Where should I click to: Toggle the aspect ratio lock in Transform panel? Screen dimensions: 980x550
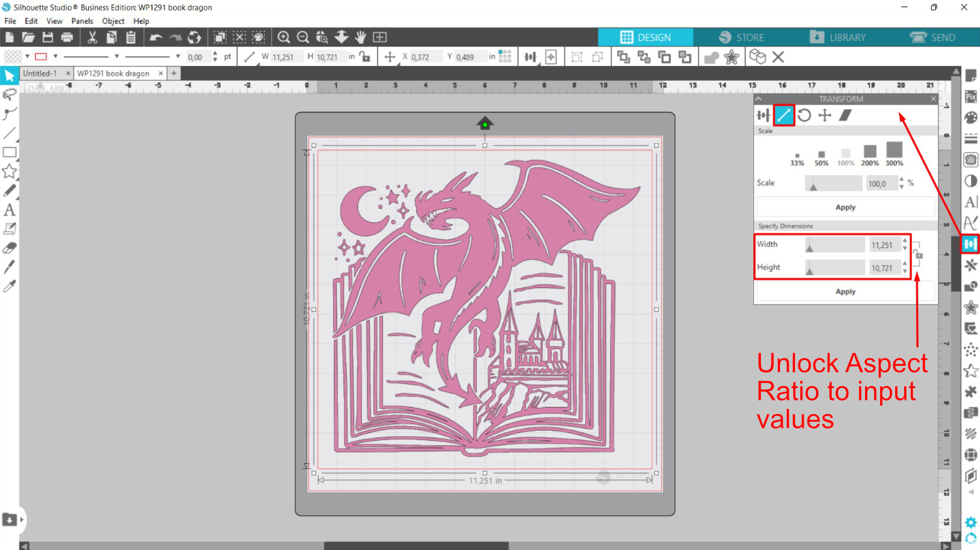pyautogui.click(x=918, y=254)
